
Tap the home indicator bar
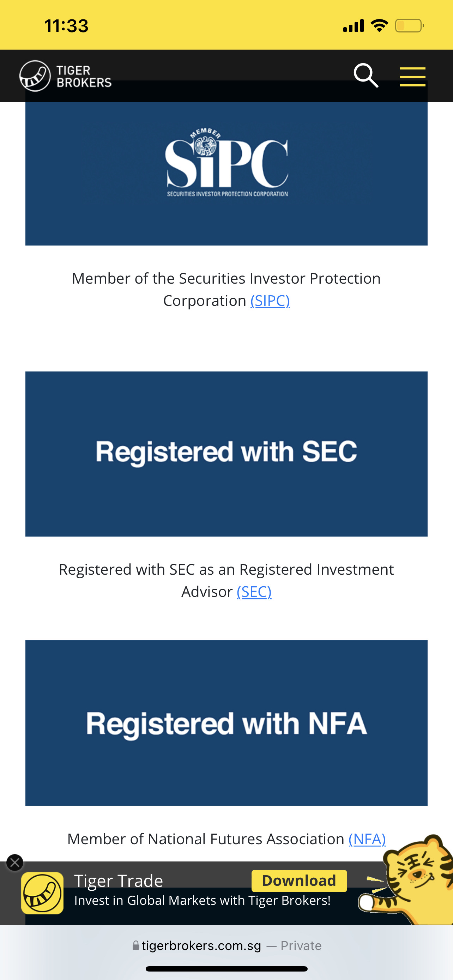click(226, 969)
